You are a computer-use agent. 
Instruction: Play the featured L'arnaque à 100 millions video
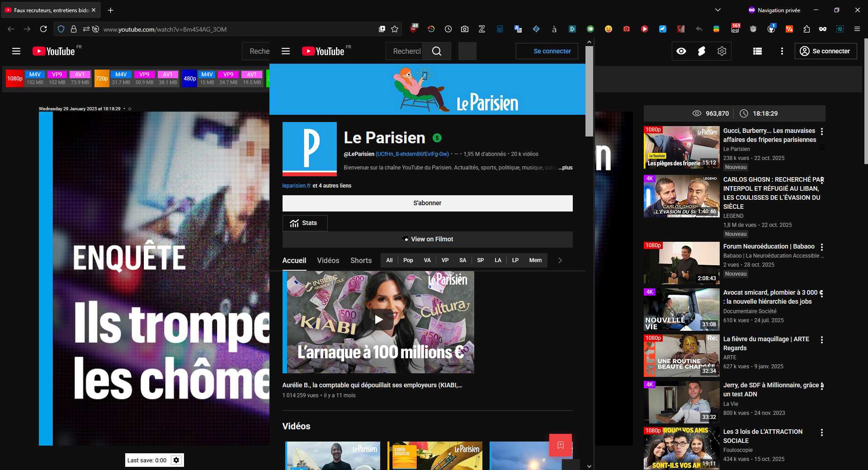tap(378, 320)
